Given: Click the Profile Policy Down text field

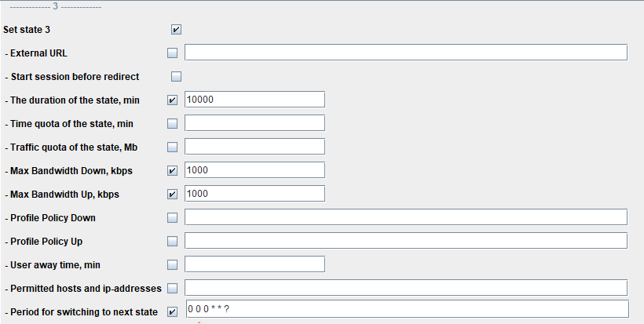Looking at the screenshot, I should [x=405, y=217].
